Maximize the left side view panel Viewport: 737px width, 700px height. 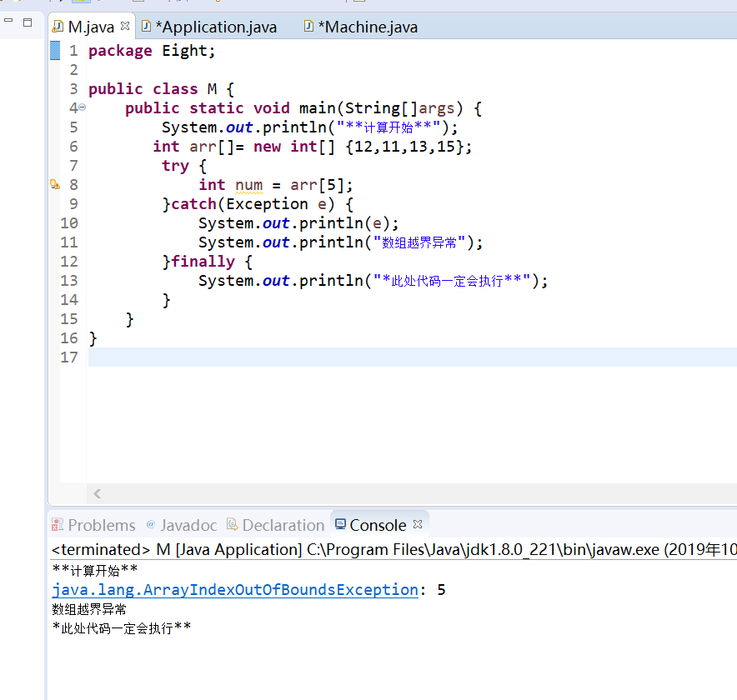(28, 22)
